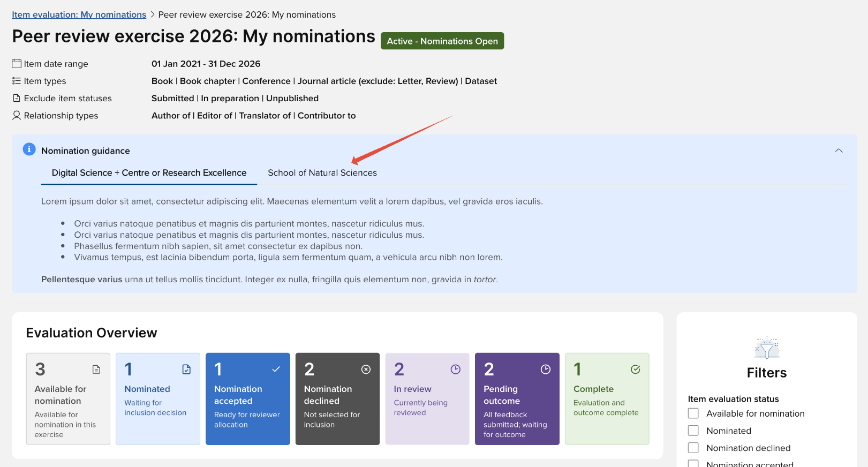Viewport: 868px width, 467px height.
Task: Click the clock icon on Pending outcome card
Action: (546, 370)
